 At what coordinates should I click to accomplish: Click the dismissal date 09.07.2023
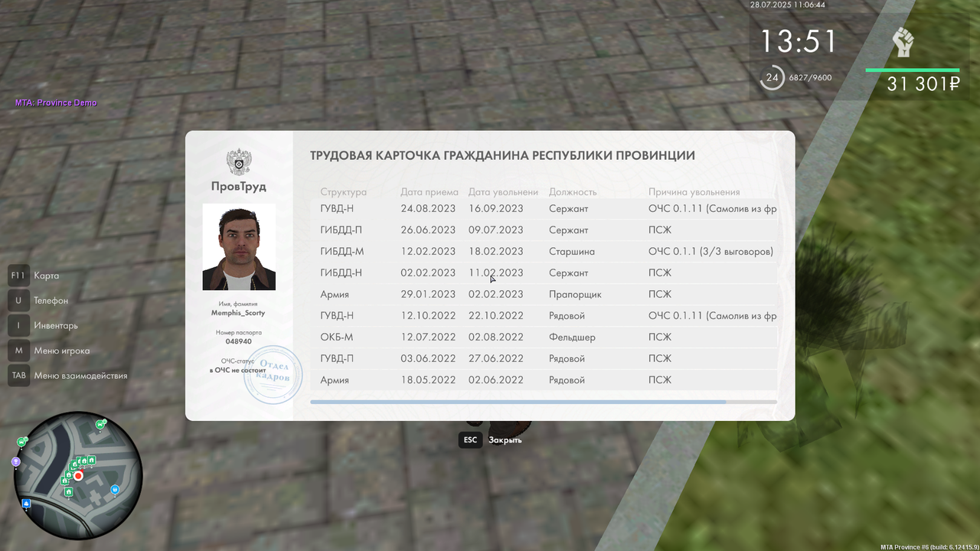(x=496, y=230)
